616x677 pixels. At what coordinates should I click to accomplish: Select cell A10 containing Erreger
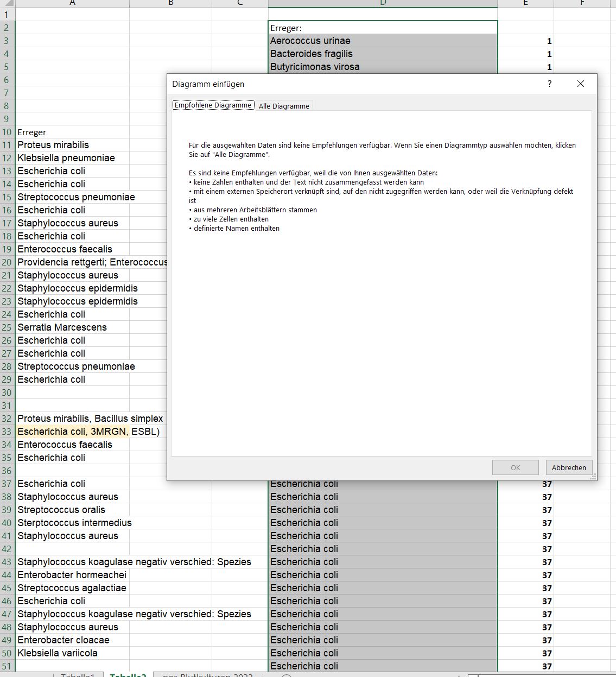click(72, 132)
